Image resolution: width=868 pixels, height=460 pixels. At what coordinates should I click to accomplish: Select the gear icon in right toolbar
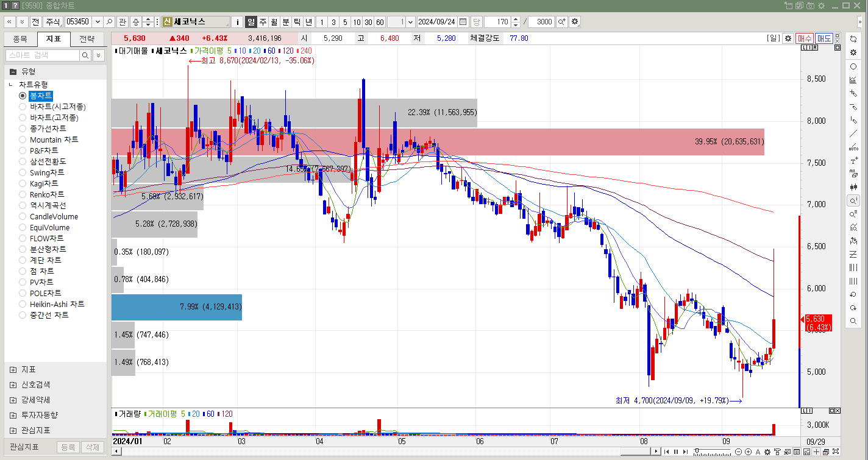pyautogui.click(x=853, y=52)
